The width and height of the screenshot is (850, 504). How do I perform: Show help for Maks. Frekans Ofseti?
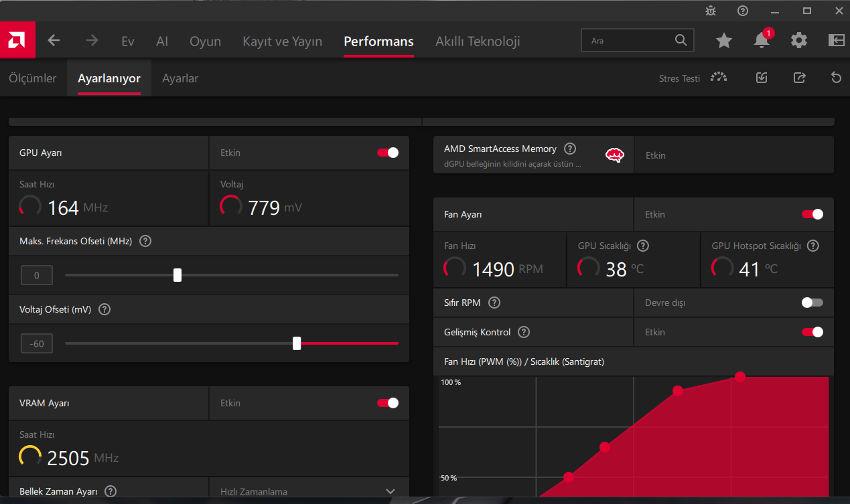click(x=145, y=241)
